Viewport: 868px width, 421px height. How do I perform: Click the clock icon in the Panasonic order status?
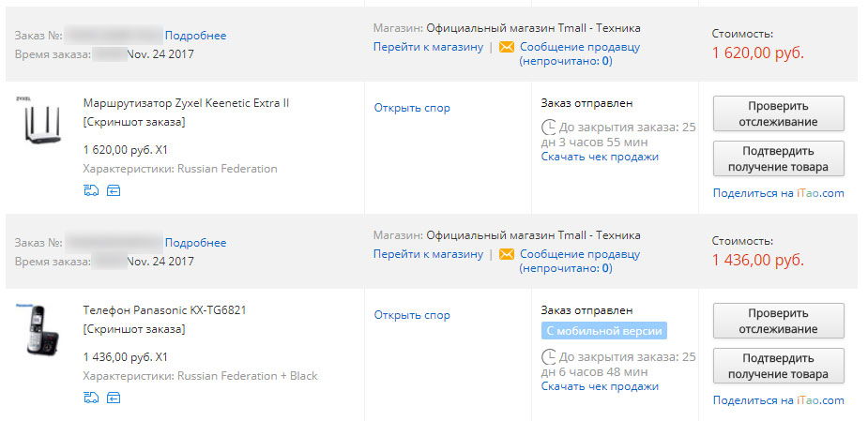click(549, 357)
